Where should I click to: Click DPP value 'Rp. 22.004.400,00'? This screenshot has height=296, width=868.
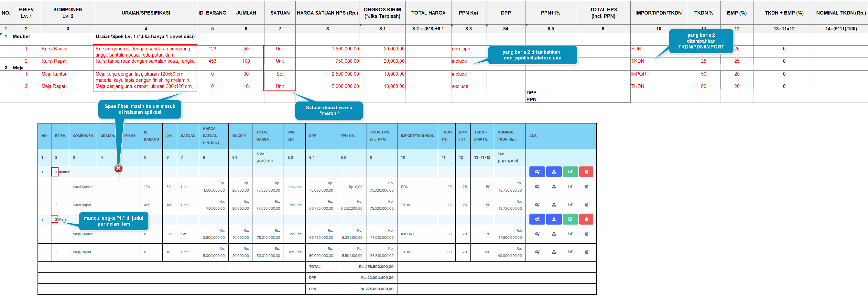377,278
